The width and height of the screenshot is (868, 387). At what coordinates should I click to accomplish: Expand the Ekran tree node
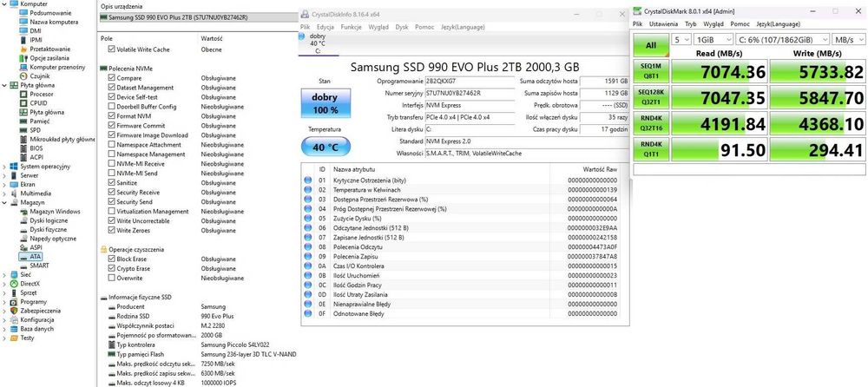point(5,184)
